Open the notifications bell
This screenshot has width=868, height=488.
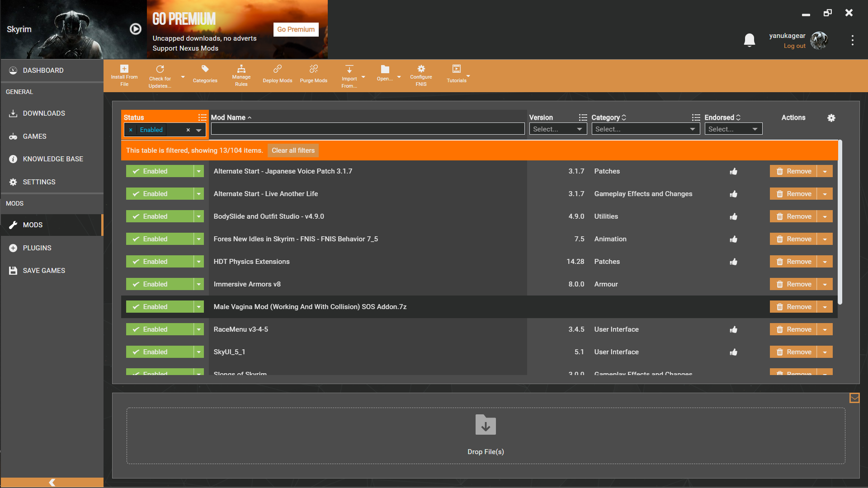[750, 40]
